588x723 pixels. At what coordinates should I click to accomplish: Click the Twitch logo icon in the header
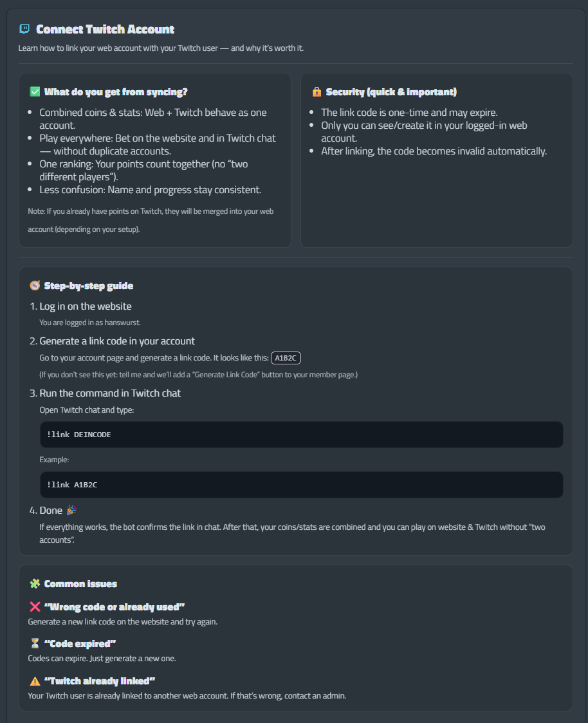click(x=24, y=29)
